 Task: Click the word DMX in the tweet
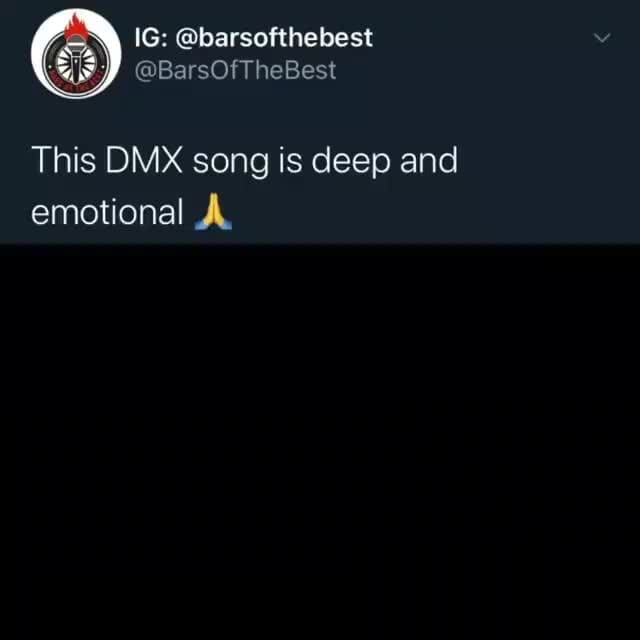click(144, 160)
